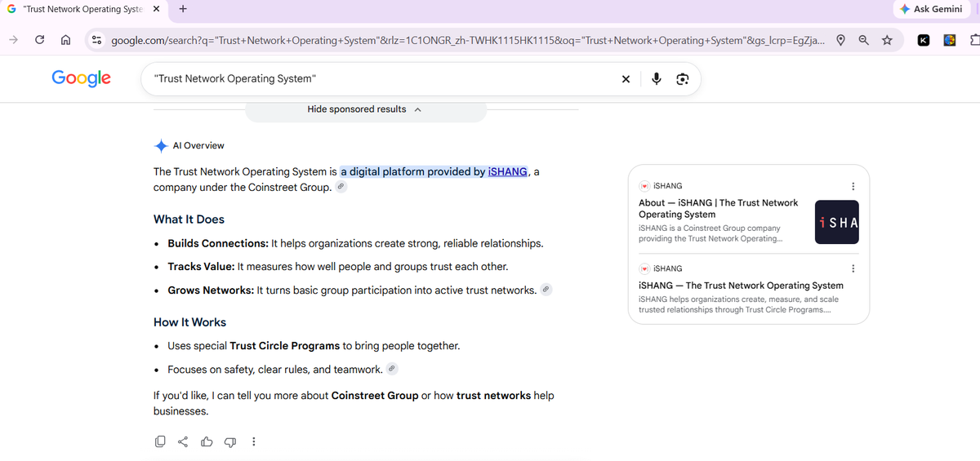Screen dimensions: 980x461
Task: Open the K extension icon
Action: click(x=923, y=40)
